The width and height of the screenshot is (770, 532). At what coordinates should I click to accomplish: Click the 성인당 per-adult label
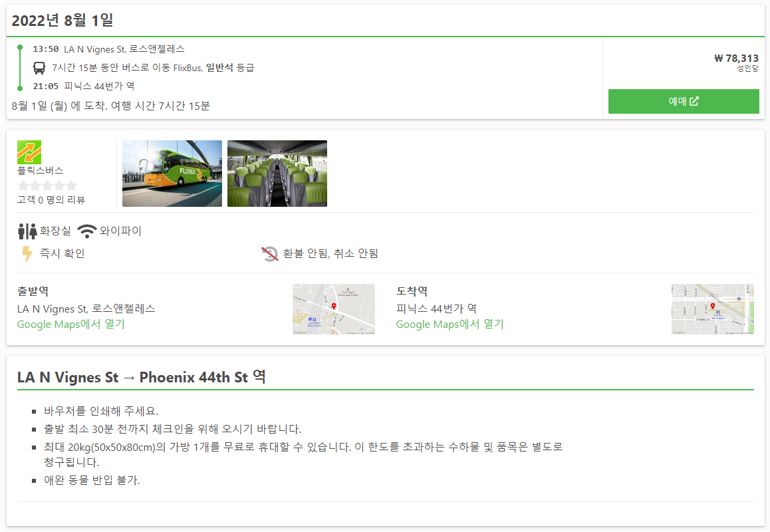[747, 68]
